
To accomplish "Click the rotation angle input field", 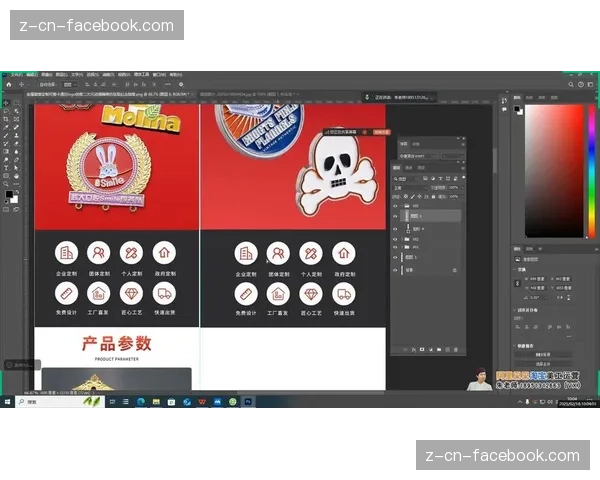I will pyautogui.click(x=538, y=297).
